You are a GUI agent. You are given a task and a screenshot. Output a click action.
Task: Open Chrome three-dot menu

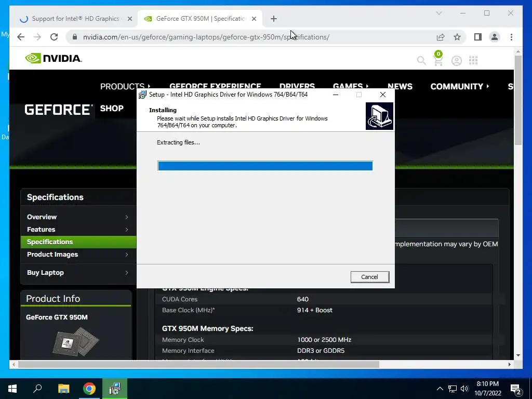[511, 37]
